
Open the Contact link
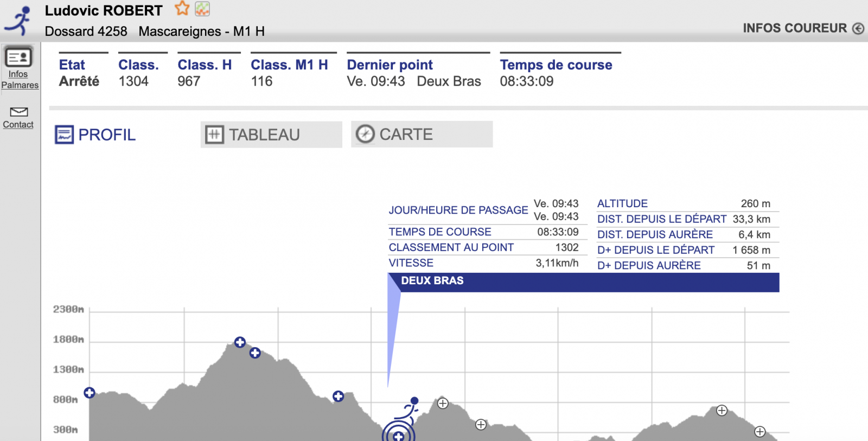(x=18, y=125)
